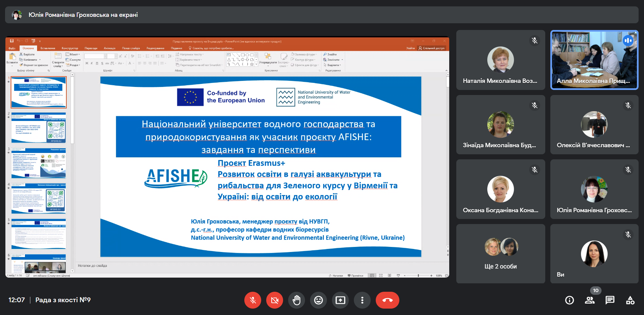Select Наталія Миколаївна's participant tile
Image resolution: width=644 pixels, height=315 pixels.
coord(500,60)
